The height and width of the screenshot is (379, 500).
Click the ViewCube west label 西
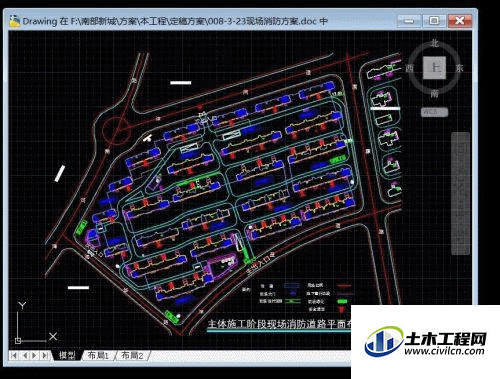click(409, 68)
